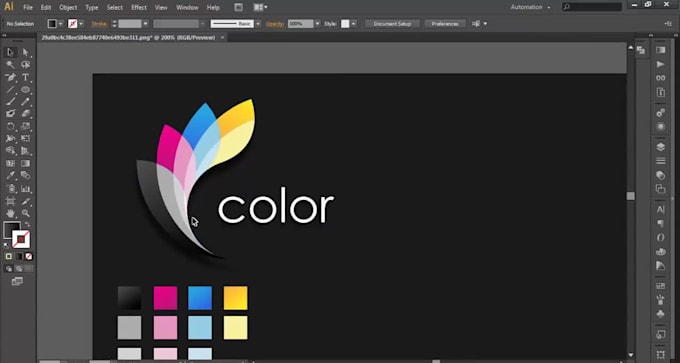The image size is (680, 363).
Task: Open the Character panel icon
Action: 660,209
